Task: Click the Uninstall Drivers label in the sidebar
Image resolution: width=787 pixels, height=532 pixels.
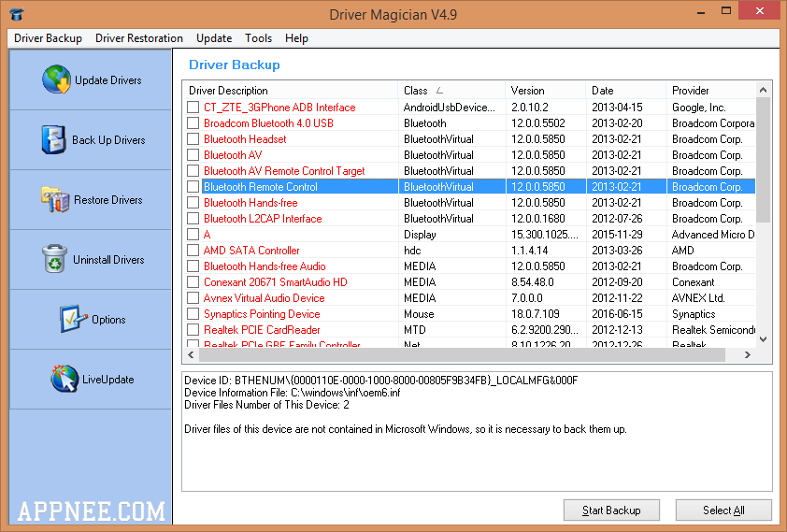Action: pyautogui.click(x=108, y=260)
